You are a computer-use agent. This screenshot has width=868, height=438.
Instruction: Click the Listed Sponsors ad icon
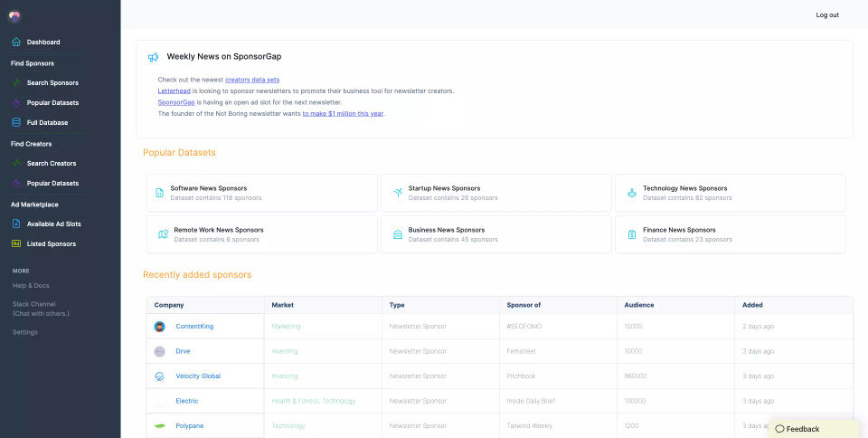[16, 244]
